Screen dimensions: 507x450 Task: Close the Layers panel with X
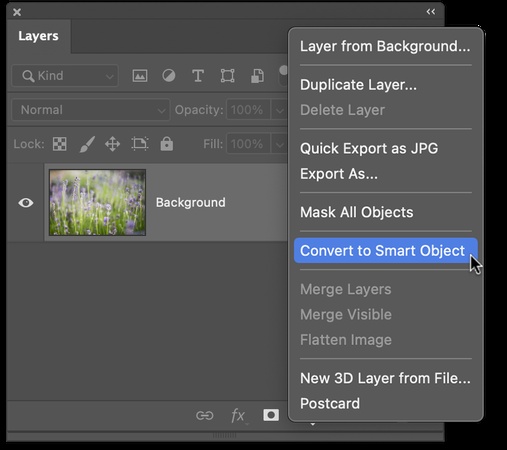coord(17,12)
